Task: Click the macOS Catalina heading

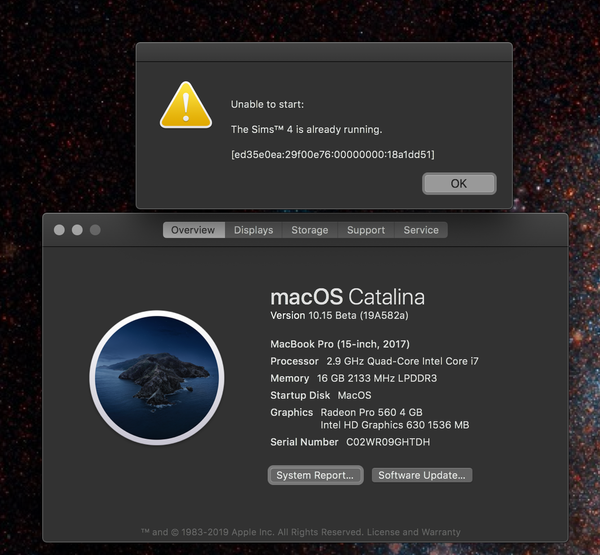Action: coord(347,297)
